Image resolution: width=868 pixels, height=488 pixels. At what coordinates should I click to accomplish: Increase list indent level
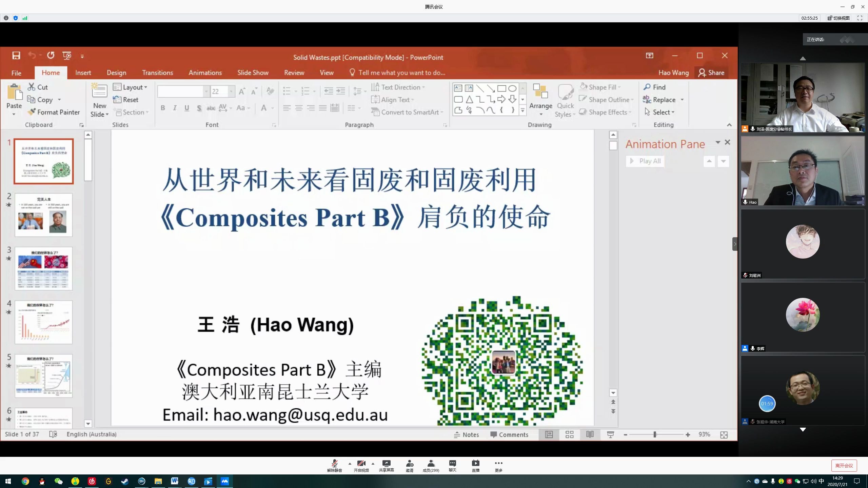pyautogui.click(x=340, y=91)
